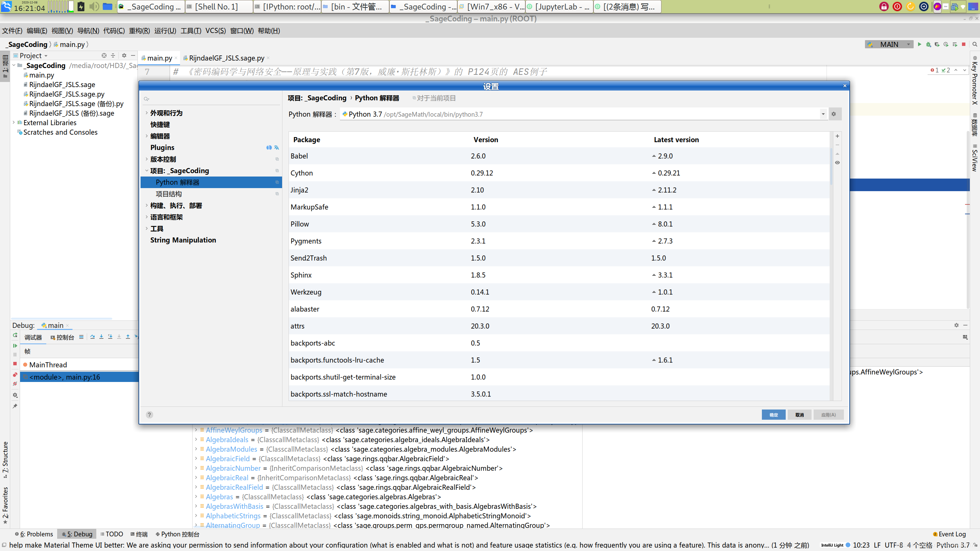Expand the 构建、执行、部署 settings node
The height and width of the screenshot is (551, 980).
pyautogui.click(x=146, y=206)
